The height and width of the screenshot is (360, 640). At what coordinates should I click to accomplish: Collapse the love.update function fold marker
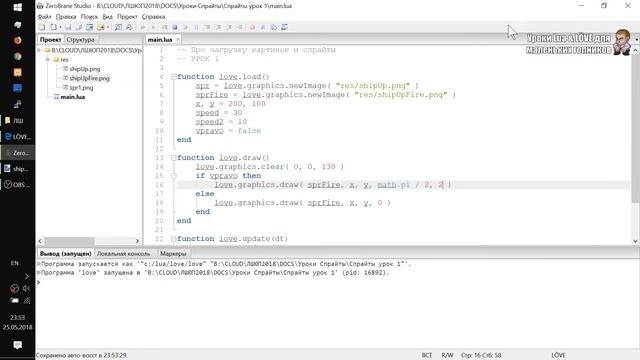[173, 239]
